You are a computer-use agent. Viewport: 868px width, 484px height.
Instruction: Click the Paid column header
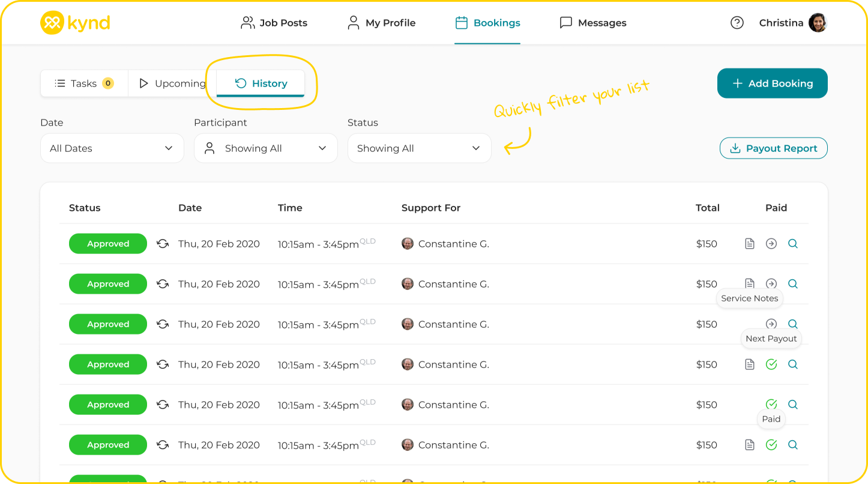pyautogui.click(x=776, y=208)
